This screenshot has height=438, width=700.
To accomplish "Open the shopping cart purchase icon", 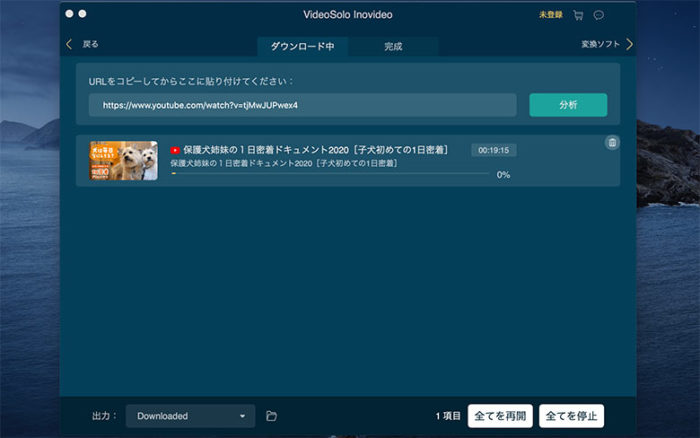I will [x=578, y=16].
